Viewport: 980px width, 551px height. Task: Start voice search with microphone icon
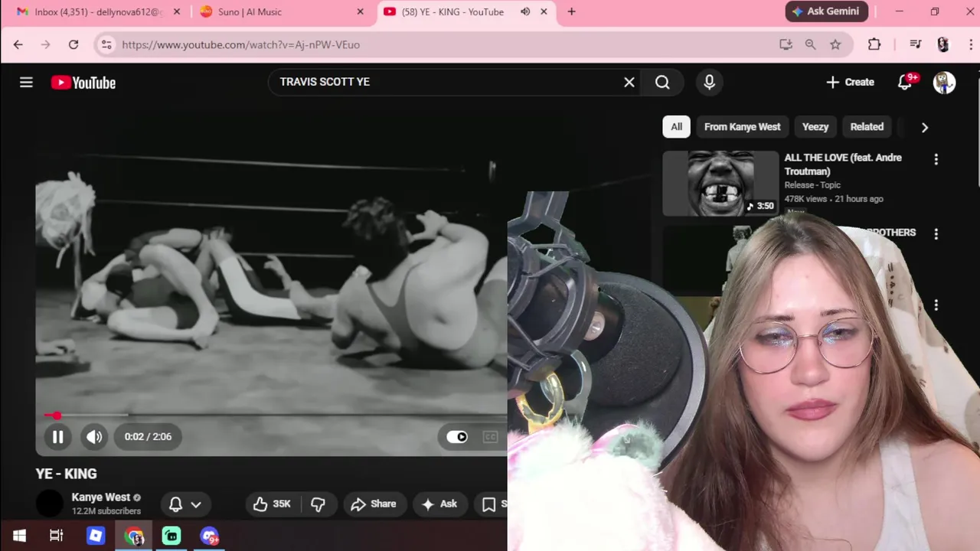point(709,82)
